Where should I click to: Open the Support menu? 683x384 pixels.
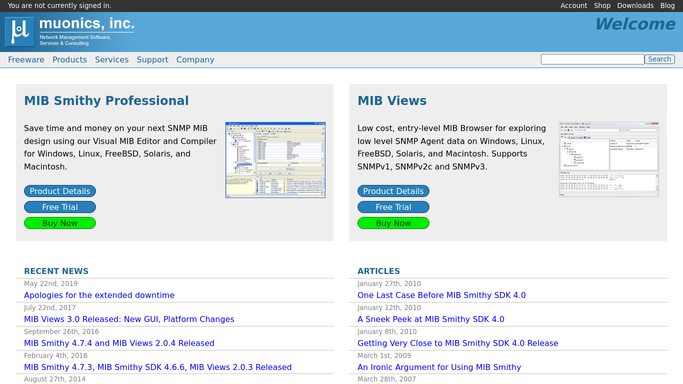point(152,60)
